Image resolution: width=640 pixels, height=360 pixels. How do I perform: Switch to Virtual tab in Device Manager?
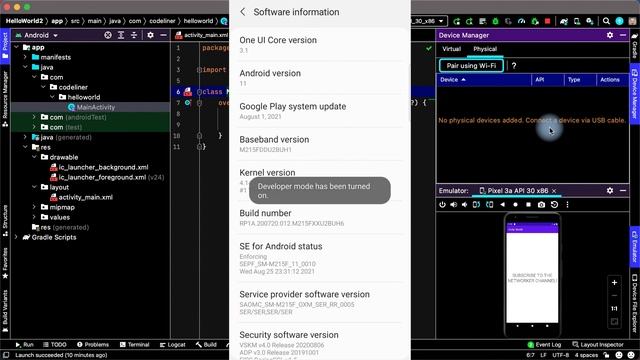(451, 49)
